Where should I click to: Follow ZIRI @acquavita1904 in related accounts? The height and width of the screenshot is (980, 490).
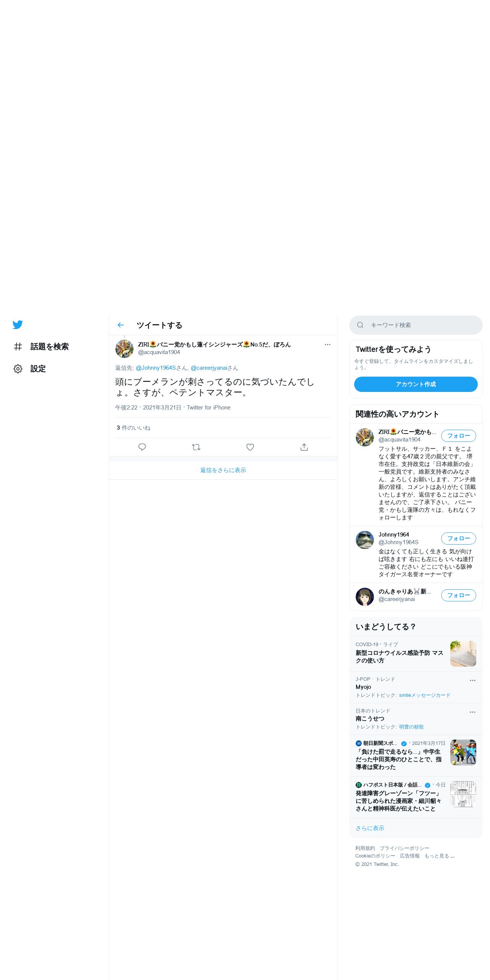pos(459,436)
